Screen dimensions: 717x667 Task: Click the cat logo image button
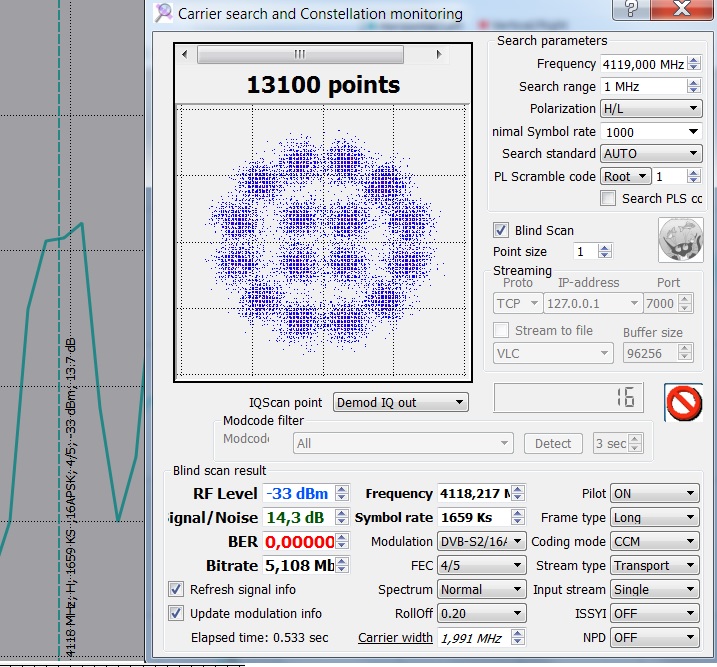click(680, 240)
